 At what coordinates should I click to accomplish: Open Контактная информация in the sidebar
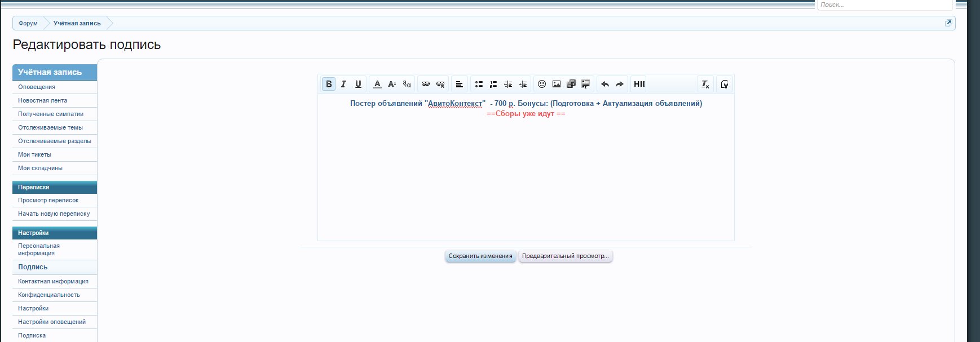click(x=53, y=281)
